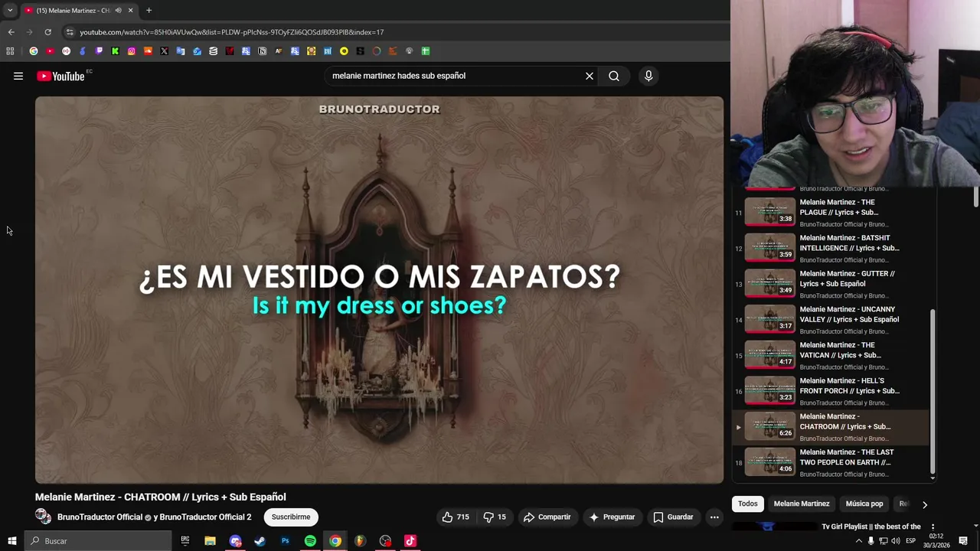Open Epic Games Launcher from taskbar
The image size is (980, 551).
click(185, 541)
